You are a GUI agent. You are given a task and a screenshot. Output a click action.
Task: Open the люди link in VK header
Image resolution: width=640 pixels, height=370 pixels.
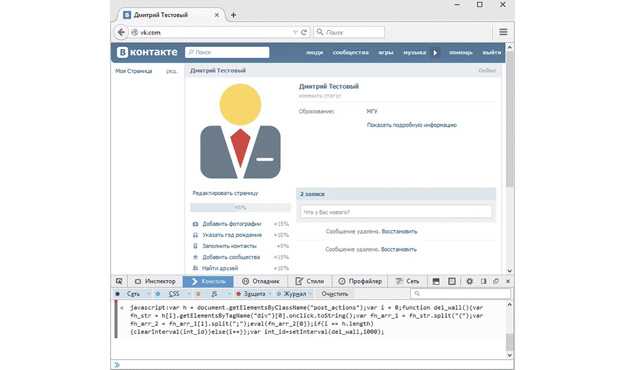tap(315, 53)
